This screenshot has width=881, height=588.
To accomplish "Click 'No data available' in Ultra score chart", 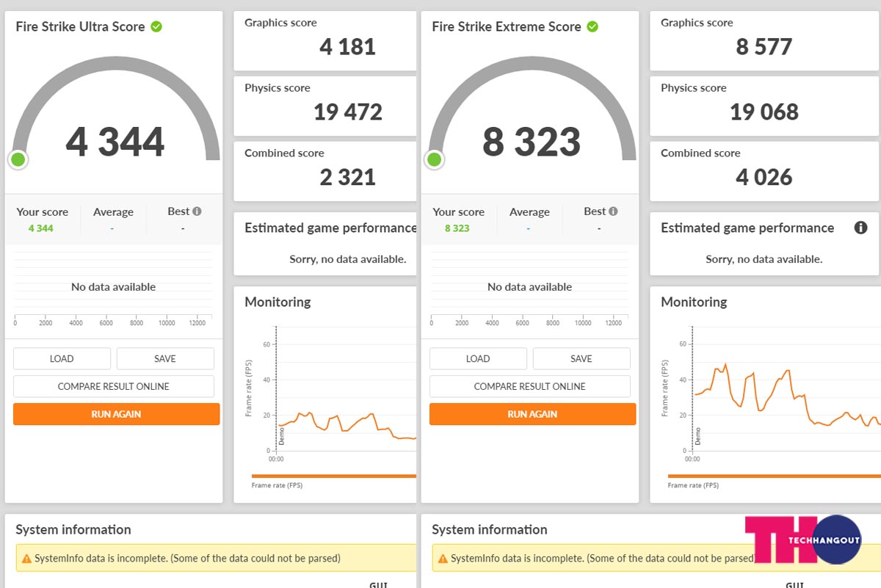I will click(x=114, y=287).
